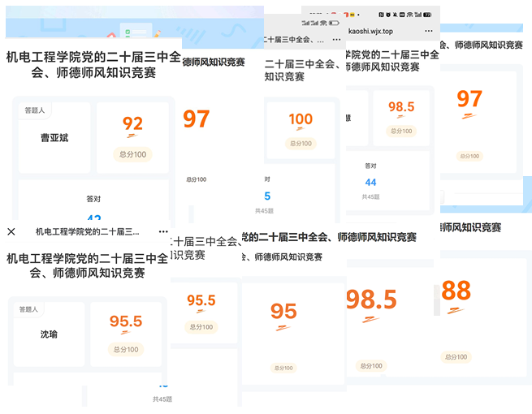This screenshot has height=414, width=532.
Task: Tap the 总分100 badge under score 100
Action: pos(301,144)
